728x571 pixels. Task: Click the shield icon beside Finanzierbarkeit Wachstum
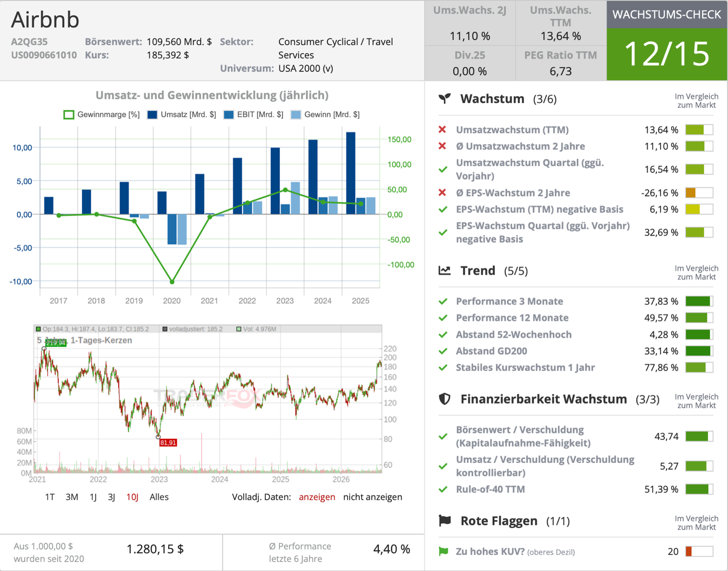(x=445, y=399)
